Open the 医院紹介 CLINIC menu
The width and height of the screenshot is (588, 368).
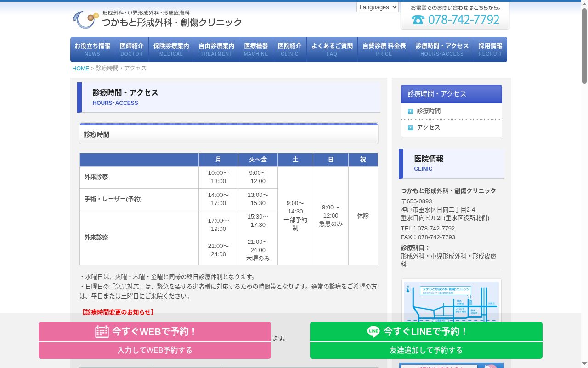[289, 49]
